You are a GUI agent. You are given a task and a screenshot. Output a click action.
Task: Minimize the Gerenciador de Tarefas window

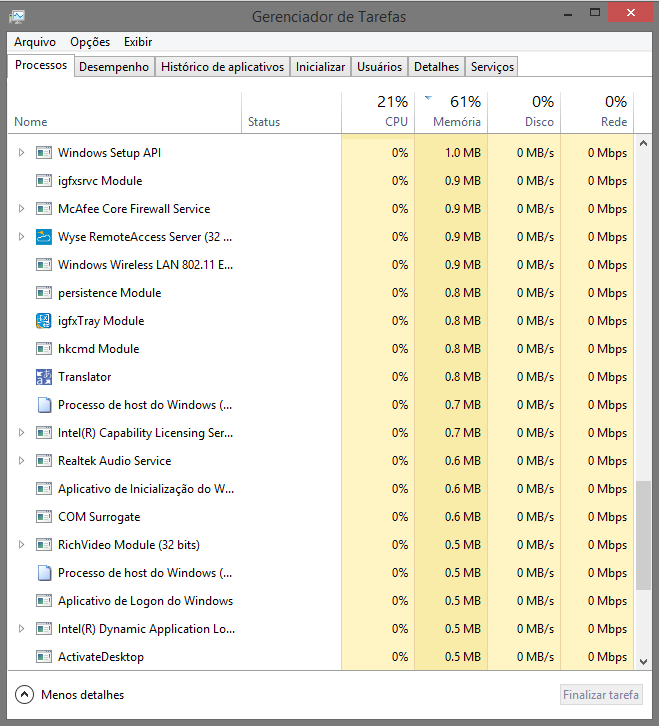click(568, 14)
